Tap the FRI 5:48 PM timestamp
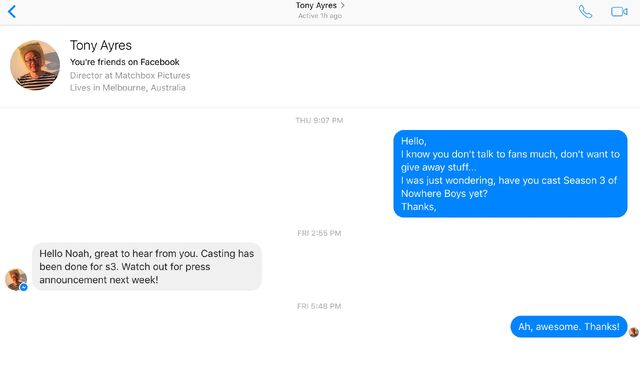Image resolution: width=640 pixels, height=391 pixels. pyautogui.click(x=319, y=306)
